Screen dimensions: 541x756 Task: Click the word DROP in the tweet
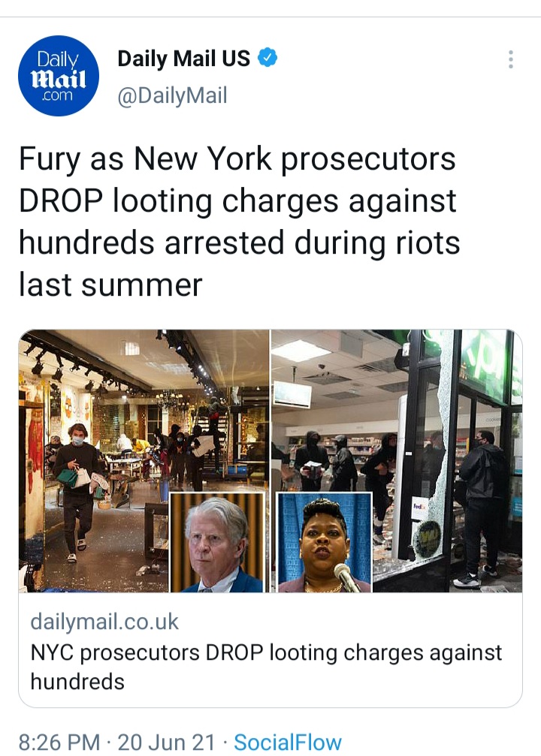[61, 200]
